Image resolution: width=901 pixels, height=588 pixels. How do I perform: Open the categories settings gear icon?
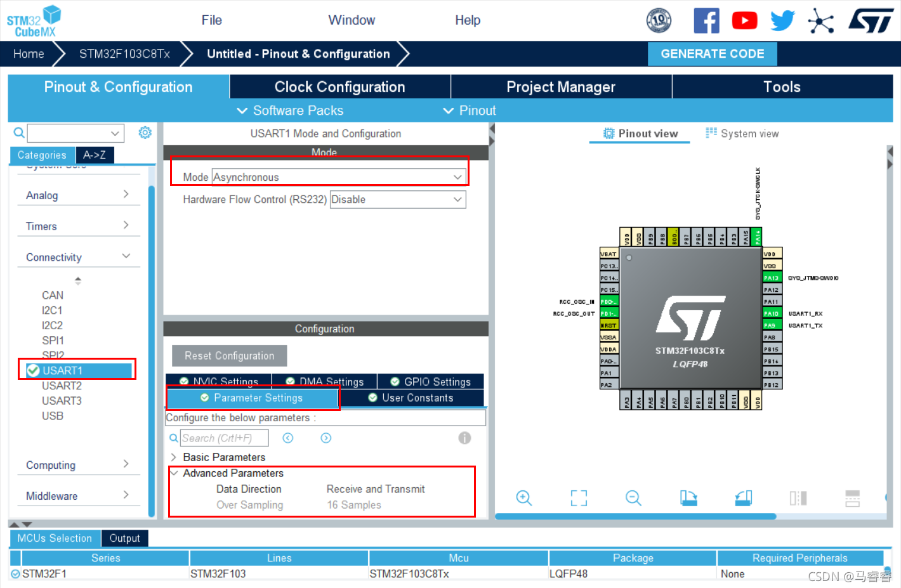[x=145, y=132]
